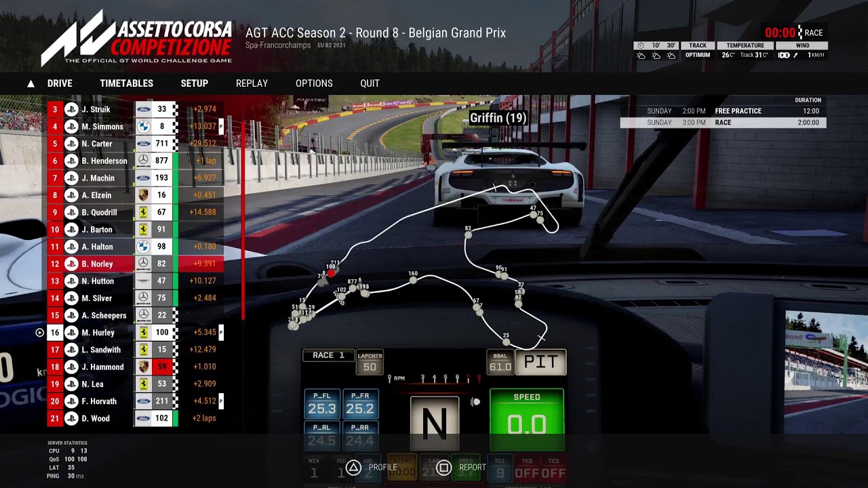Click the BMW logo in A. Halton's row
The width and height of the screenshot is (868, 488).
click(143, 247)
